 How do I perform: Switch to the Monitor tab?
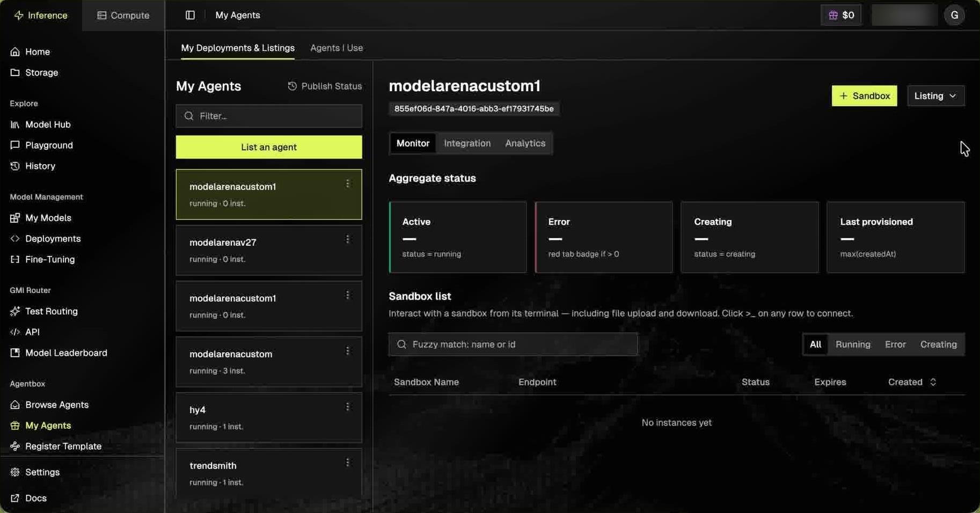tap(413, 143)
